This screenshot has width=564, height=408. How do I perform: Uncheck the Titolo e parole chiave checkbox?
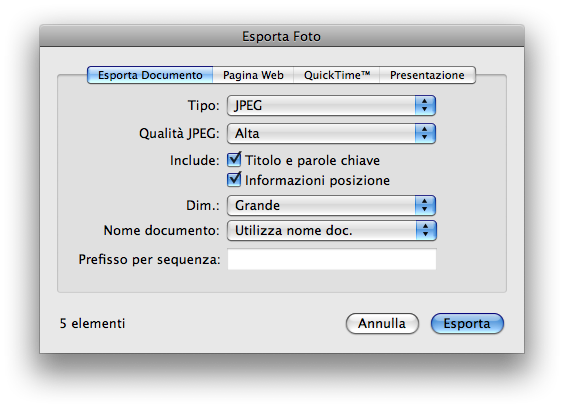pos(234,160)
